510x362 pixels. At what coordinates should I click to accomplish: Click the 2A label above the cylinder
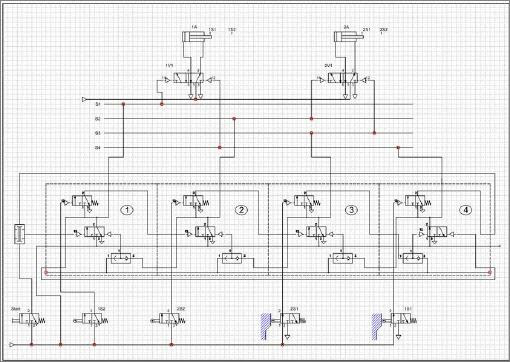(x=346, y=27)
